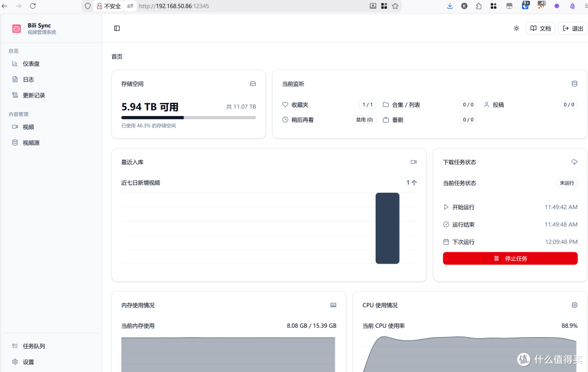Click the 0 / 0 badge for 合集 / 列表
Screen dimensions: 588x372
pos(468,105)
